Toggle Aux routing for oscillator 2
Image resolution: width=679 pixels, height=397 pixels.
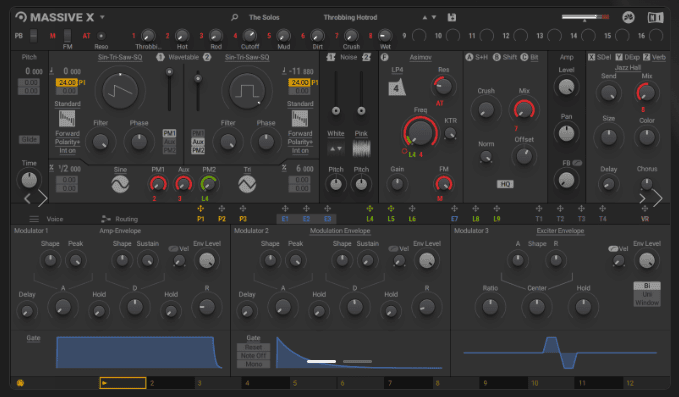[x=198, y=142]
